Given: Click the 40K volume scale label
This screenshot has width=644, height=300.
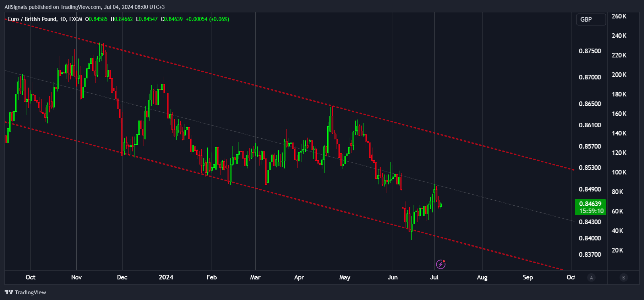Looking at the screenshot, I should point(617,231).
